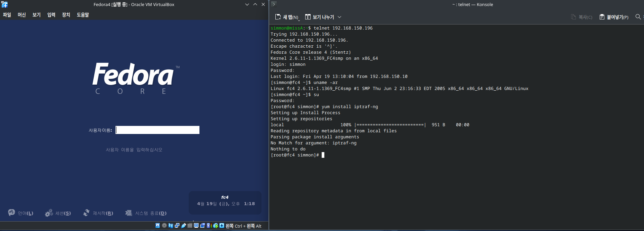Click the 'Reading repository metadata' output line
The width and height of the screenshot is (644, 231).
[x=334, y=131]
